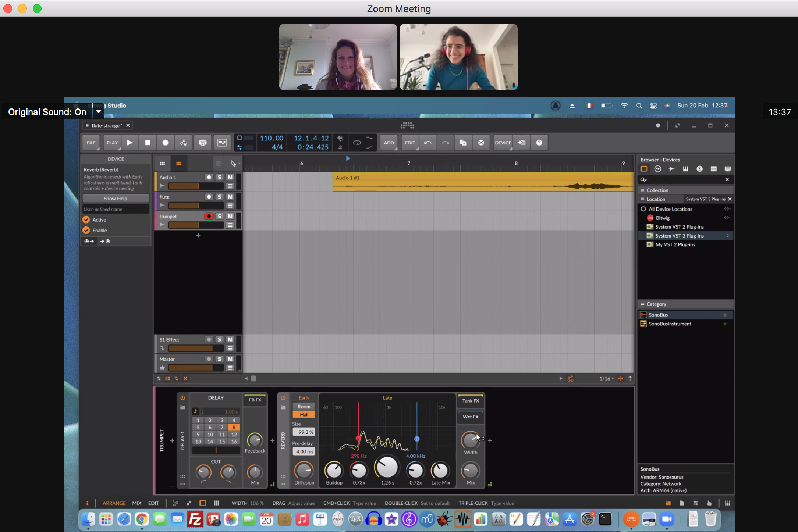Image resolution: width=798 pixels, height=532 pixels.
Task: Uncheck the Active checkbox
Action: point(86,219)
